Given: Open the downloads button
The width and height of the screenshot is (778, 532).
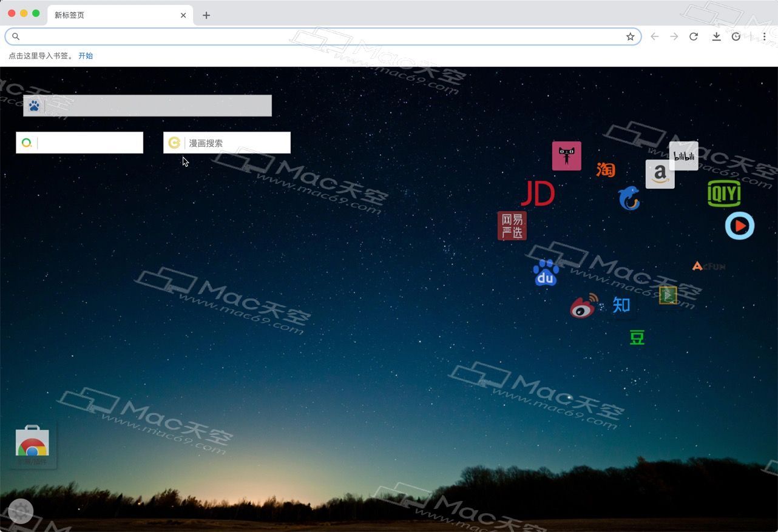Looking at the screenshot, I should coord(716,36).
